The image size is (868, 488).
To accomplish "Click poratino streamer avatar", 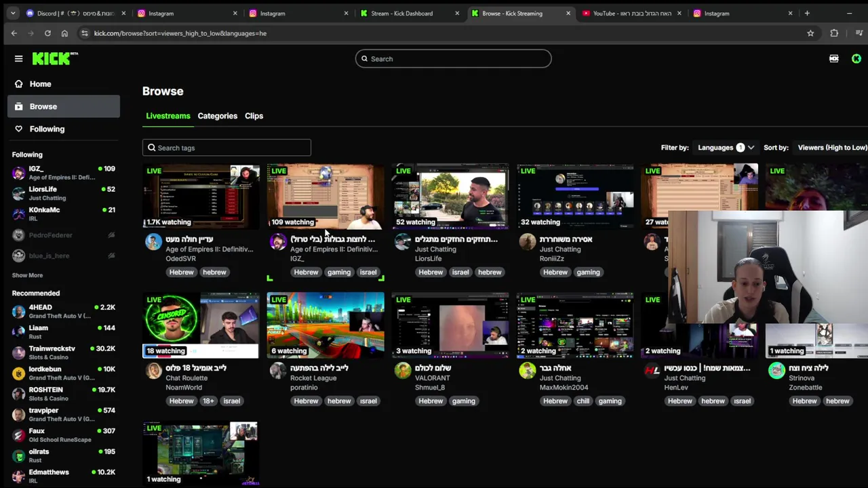I will click(278, 371).
